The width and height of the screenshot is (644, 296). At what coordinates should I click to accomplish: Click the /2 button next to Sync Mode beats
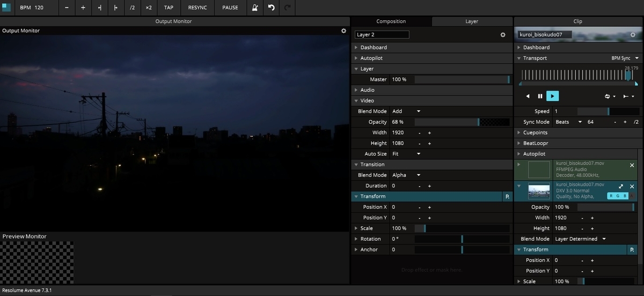(636, 122)
